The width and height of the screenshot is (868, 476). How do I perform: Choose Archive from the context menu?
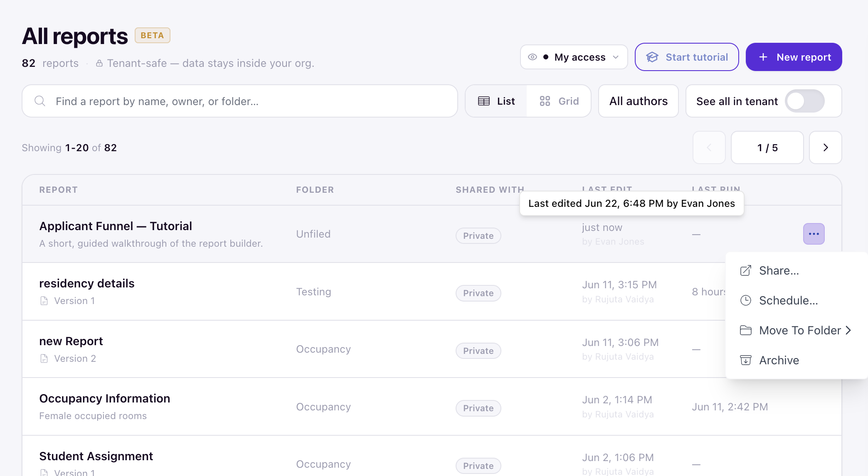tap(796, 360)
